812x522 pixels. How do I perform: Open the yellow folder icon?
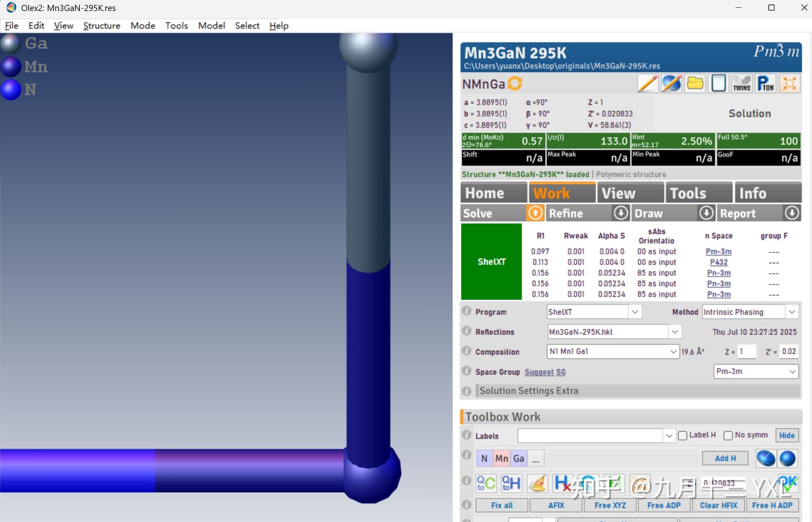[695, 84]
